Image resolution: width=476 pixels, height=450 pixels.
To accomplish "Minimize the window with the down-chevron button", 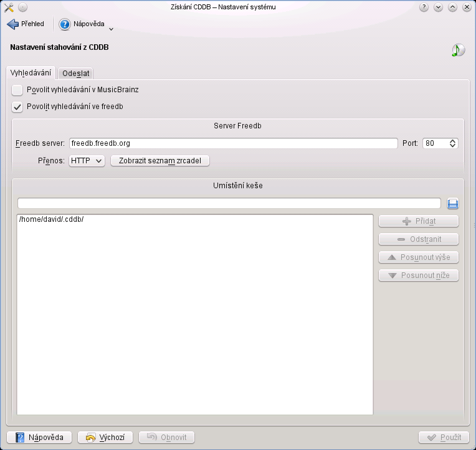I will (x=438, y=7).
